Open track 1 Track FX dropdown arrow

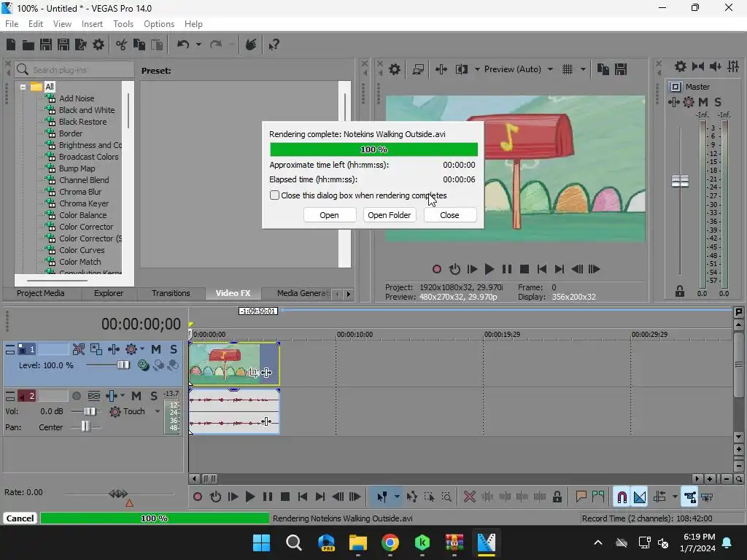pyautogui.click(x=142, y=349)
